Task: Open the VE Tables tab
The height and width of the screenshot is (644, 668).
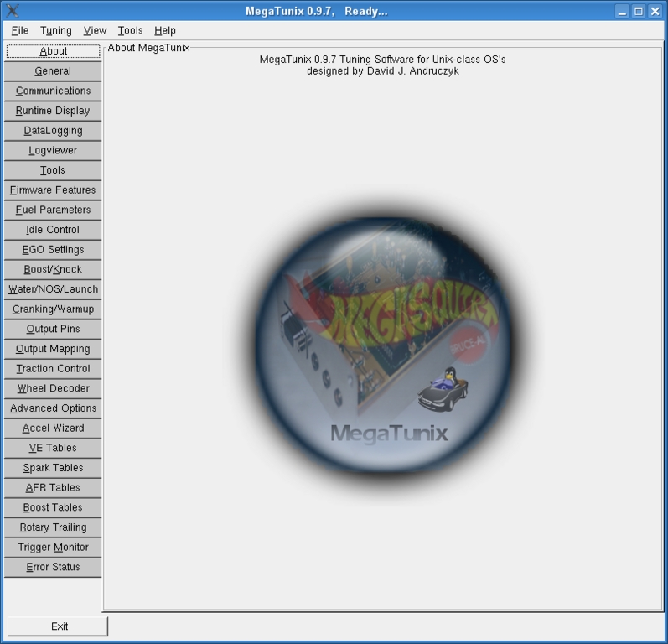Action: [x=53, y=448]
